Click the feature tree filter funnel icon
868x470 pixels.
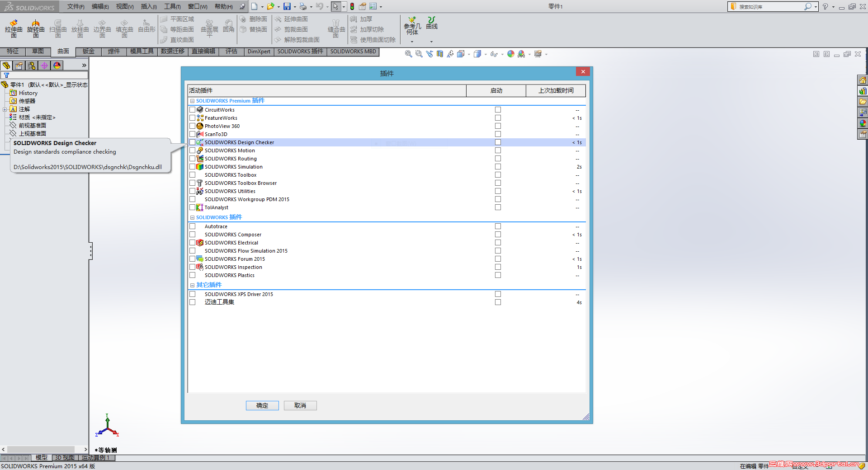6,75
